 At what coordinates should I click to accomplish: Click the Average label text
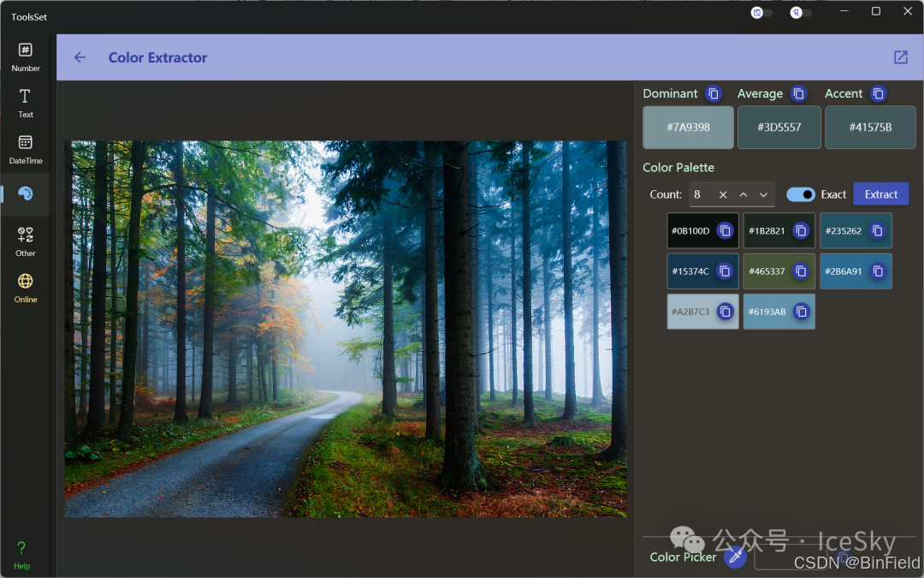pyautogui.click(x=761, y=94)
